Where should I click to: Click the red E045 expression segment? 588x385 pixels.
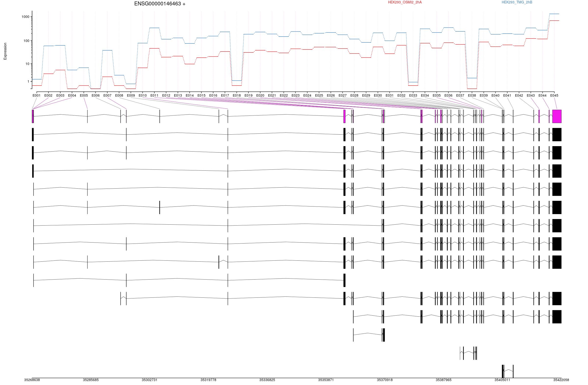pyautogui.click(x=554, y=21)
